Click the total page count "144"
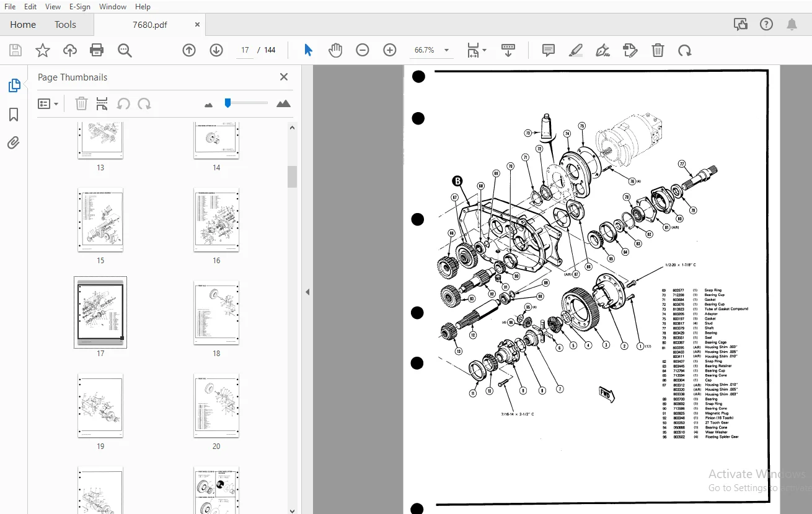Viewport: 812px width, 514px height. tap(270, 50)
